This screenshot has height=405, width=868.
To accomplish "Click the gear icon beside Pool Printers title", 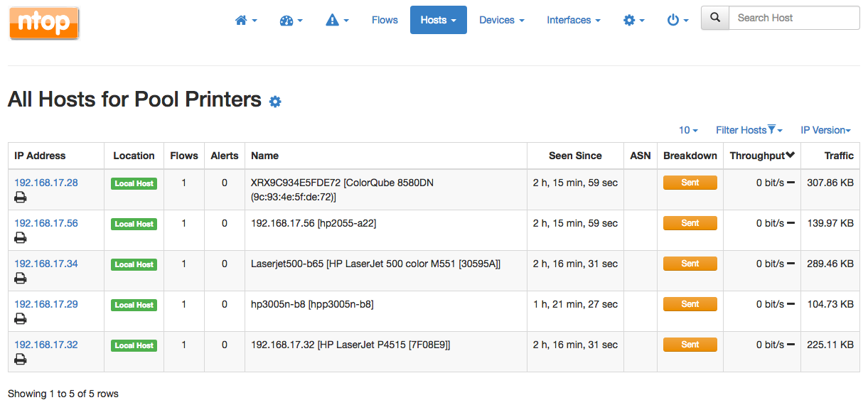I will tap(275, 102).
